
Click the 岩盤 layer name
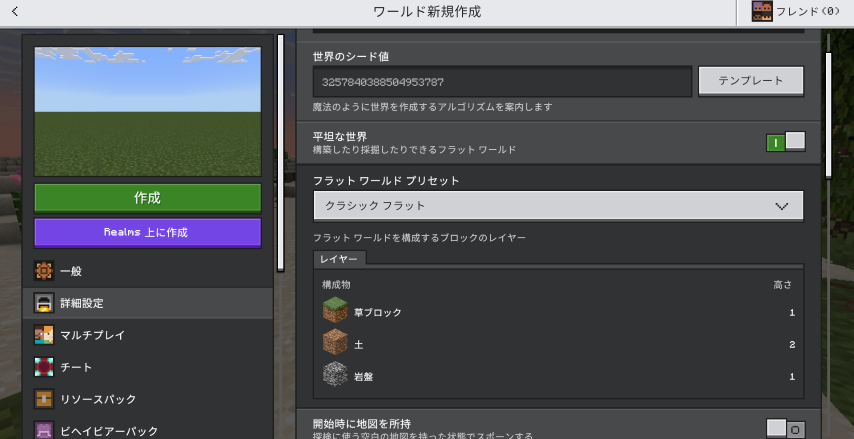(363, 377)
